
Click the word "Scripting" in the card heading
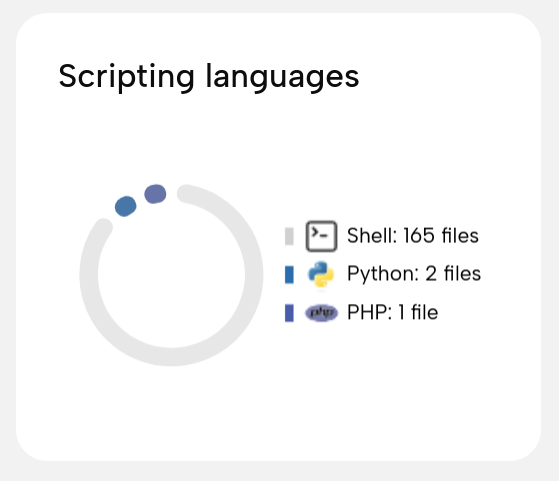(x=127, y=77)
